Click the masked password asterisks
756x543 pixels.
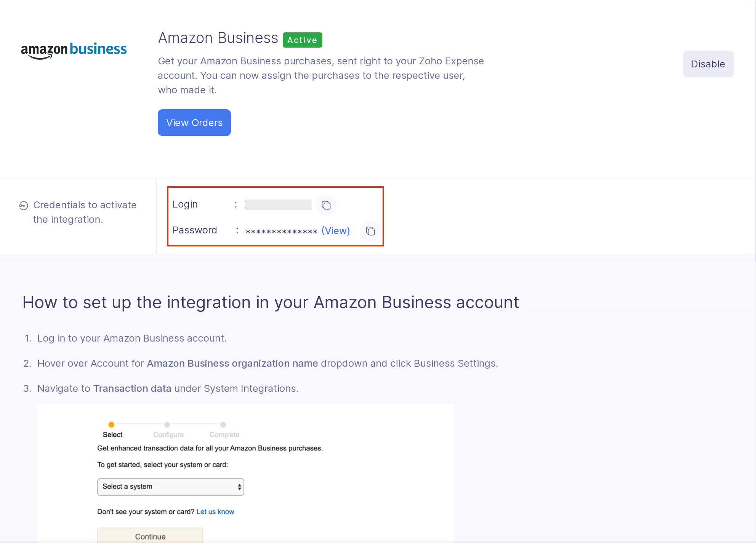(281, 232)
